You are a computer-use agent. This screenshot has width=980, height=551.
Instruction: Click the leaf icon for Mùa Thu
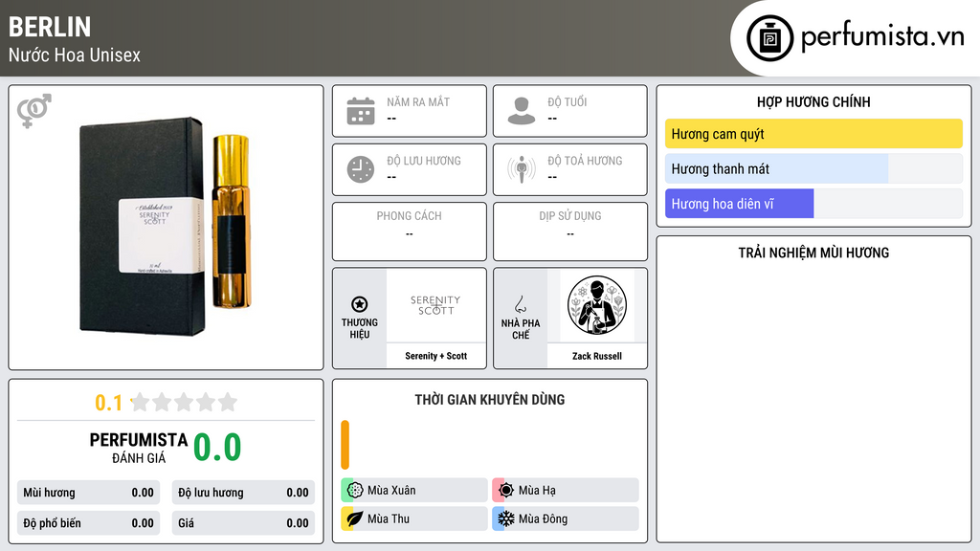(x=354, y=518)
